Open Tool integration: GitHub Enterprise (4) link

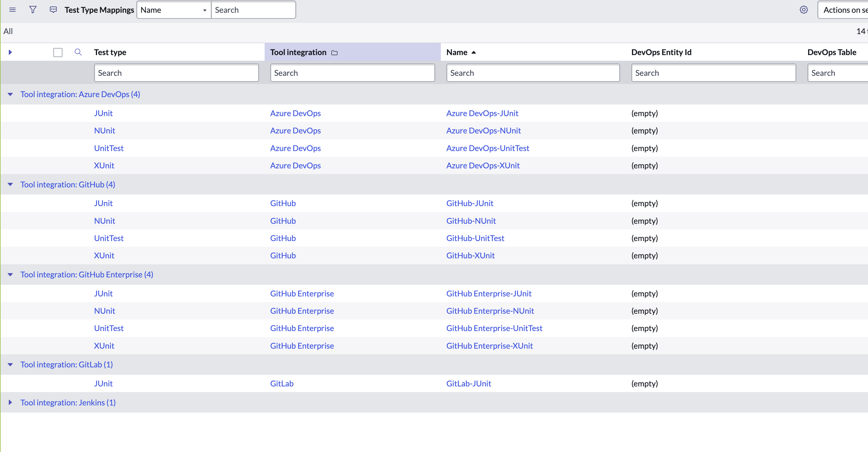[87, 275]
